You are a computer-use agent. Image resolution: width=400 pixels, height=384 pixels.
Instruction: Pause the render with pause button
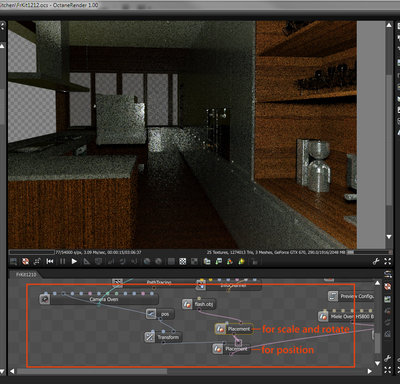(x=62, y=261)
